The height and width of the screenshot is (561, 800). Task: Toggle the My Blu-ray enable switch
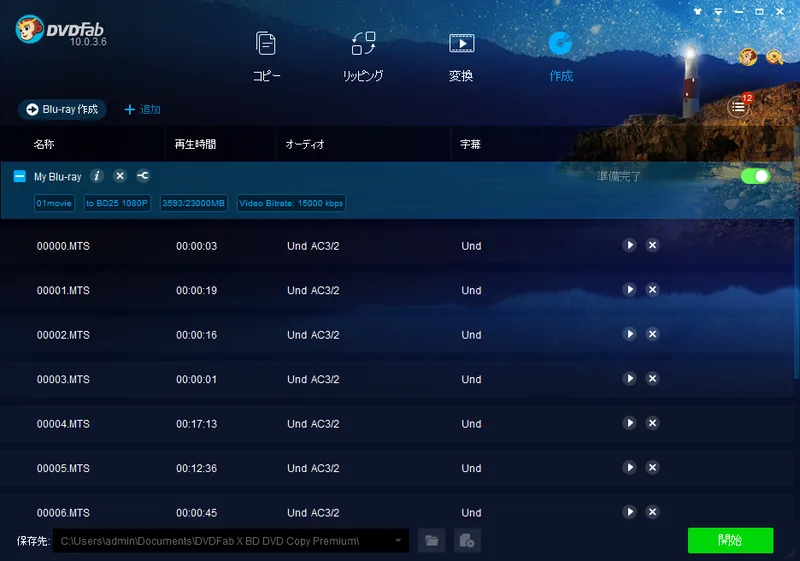[x=755, y=176]
